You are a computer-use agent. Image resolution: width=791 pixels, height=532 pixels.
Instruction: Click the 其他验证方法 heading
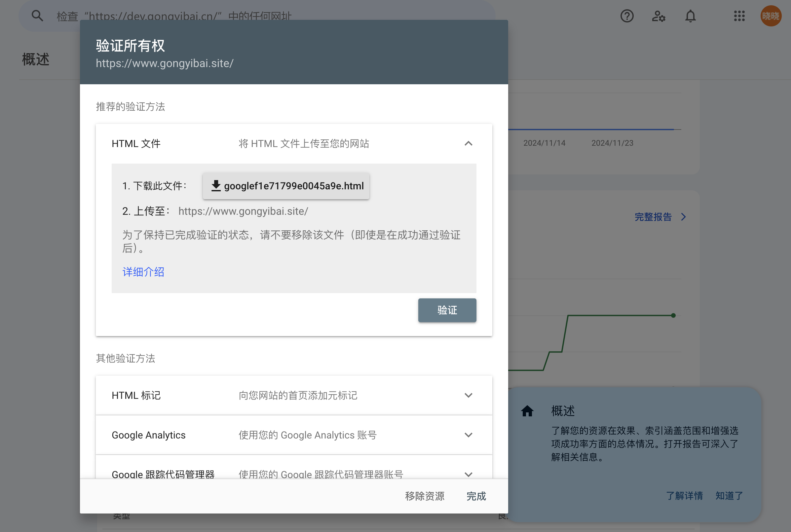tap(125, 358)
